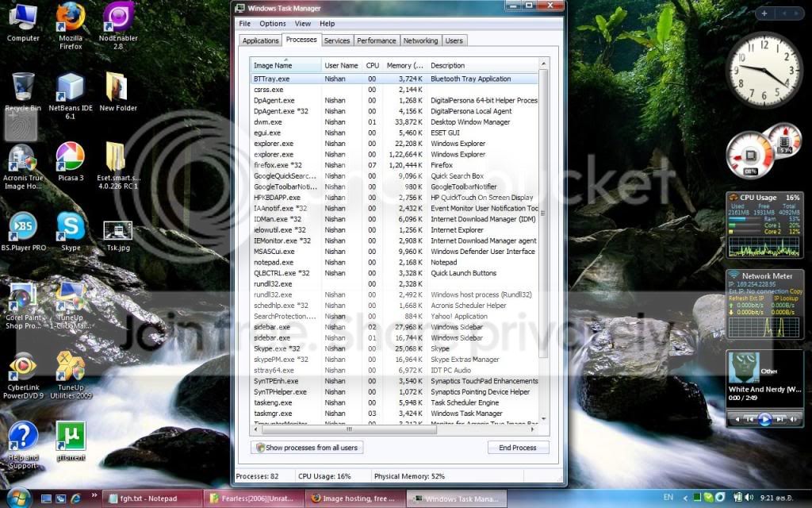Launch the Mozilla Firefox desktop shortcut

pyautogui.click(x=71, y=26)
